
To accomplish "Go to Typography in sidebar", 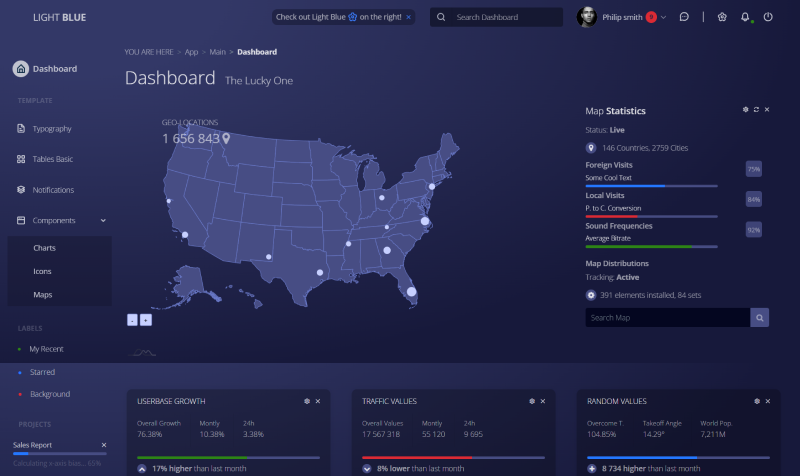I will 52,129.
